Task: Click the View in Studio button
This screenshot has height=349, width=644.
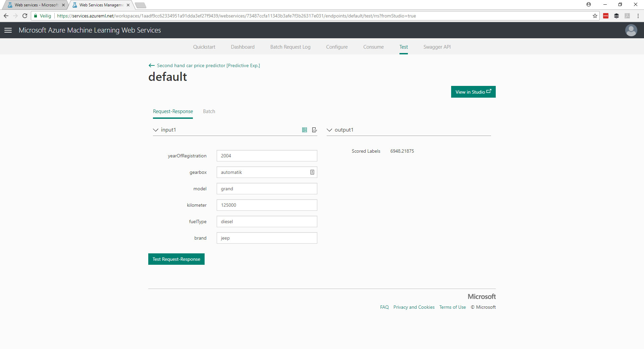Action: click(473, 92)
